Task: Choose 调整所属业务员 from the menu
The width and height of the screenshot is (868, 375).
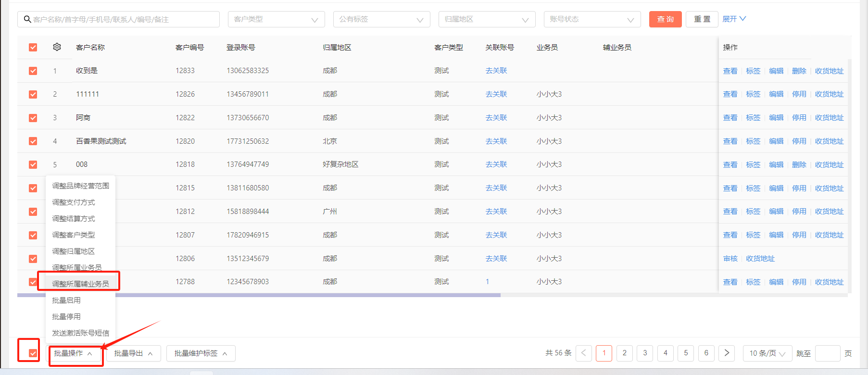Action: [x=80, y=267]
